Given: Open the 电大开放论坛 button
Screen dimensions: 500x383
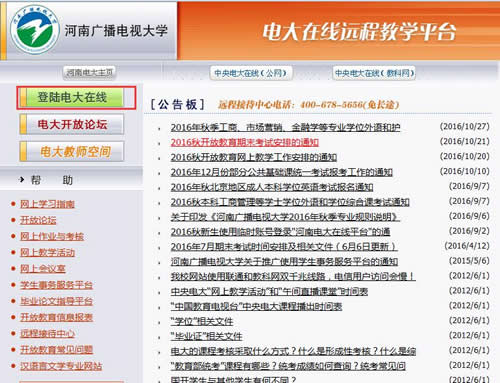Looking at the screenshot, I should coord(72,124).
